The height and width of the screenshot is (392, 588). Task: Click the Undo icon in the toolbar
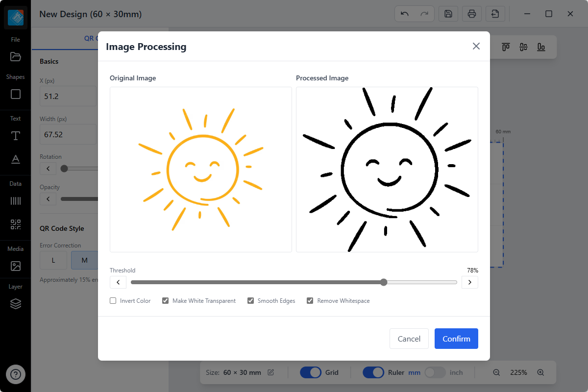pos(406,14)
